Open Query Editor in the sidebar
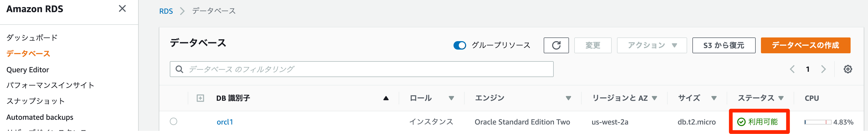Image resolution: width=868 pixels, height=134 pixels. 28,70
